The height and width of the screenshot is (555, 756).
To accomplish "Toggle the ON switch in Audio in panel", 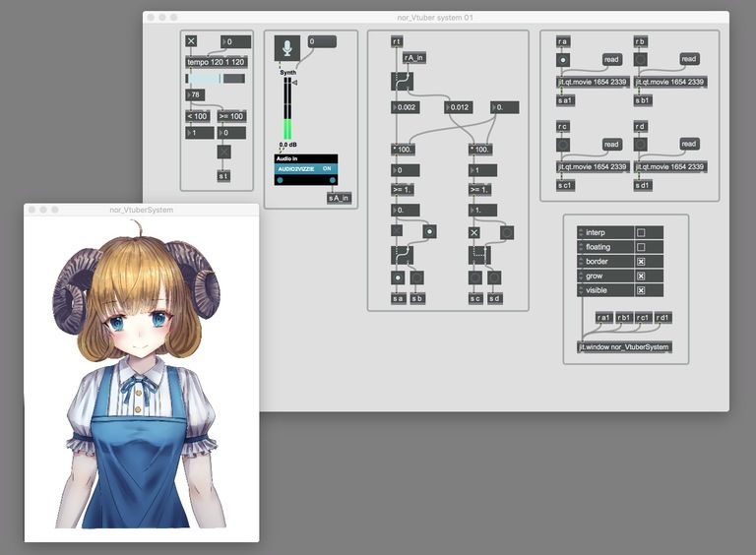I will (x=328, y=168).
